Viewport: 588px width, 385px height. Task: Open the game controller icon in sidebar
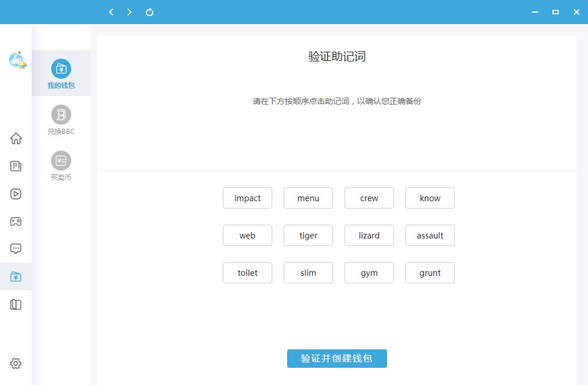(16, 221)
